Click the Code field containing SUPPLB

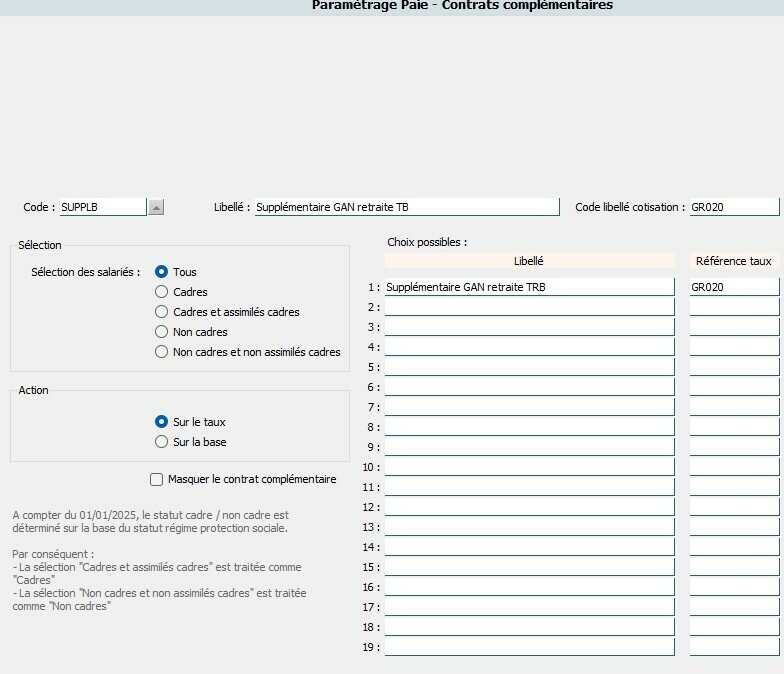coord(103,207)
